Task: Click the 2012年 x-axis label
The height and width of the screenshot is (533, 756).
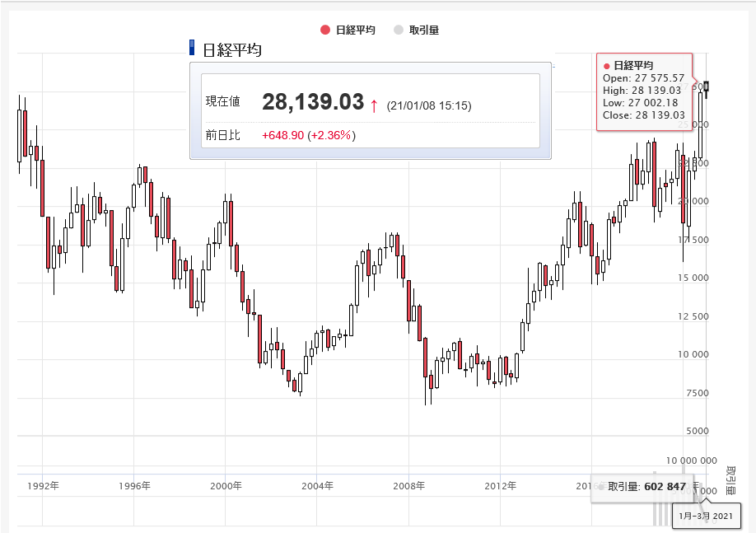Action: pos(500,486)
